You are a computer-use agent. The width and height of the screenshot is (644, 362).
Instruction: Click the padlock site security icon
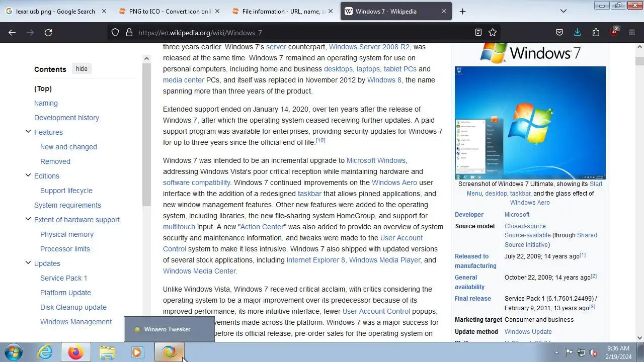coord(129,32)
